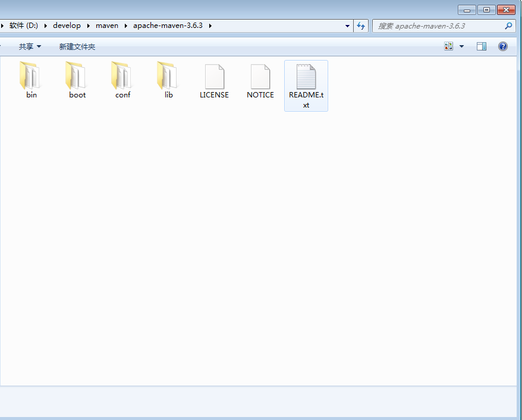This screenshot has height=420, width=522.
Task: Navigate to 软件 (D:) in breadcrumb
Action: point(24,26)
